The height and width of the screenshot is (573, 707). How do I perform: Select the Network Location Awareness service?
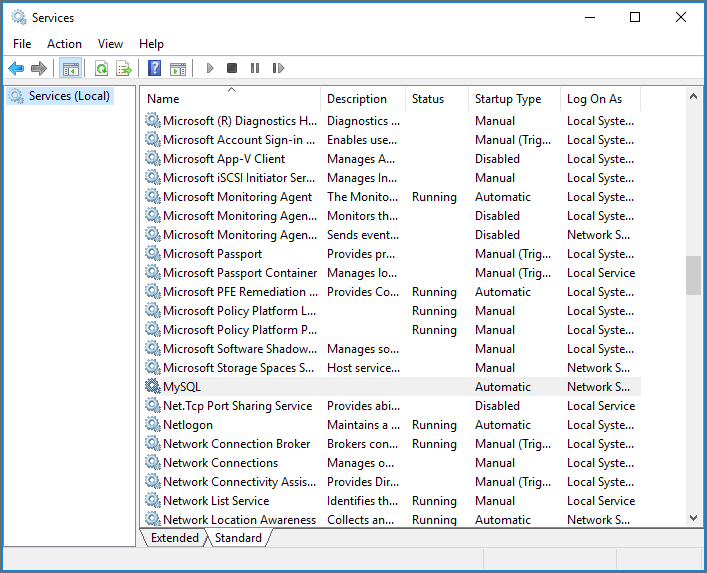[239, 519]
